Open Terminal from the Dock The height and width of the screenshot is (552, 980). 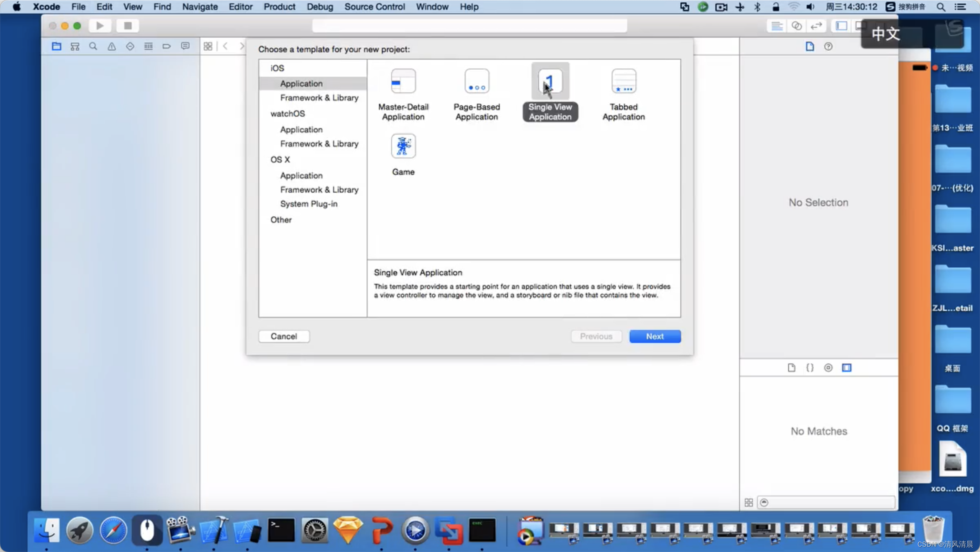[281, 530]
